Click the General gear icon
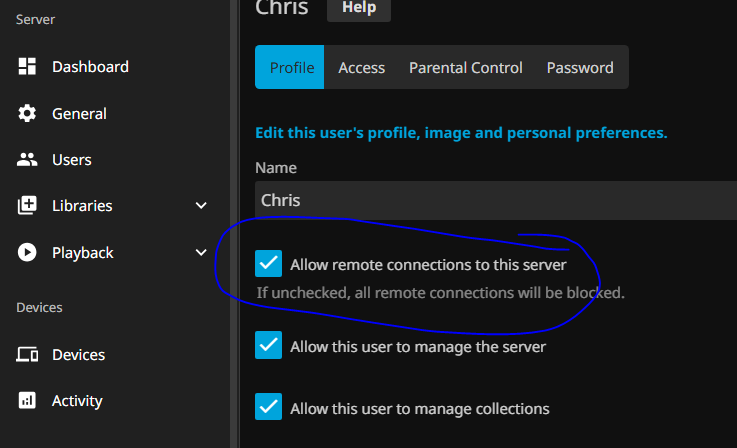The height and width of the screenshot is (448, 737). 28,114
